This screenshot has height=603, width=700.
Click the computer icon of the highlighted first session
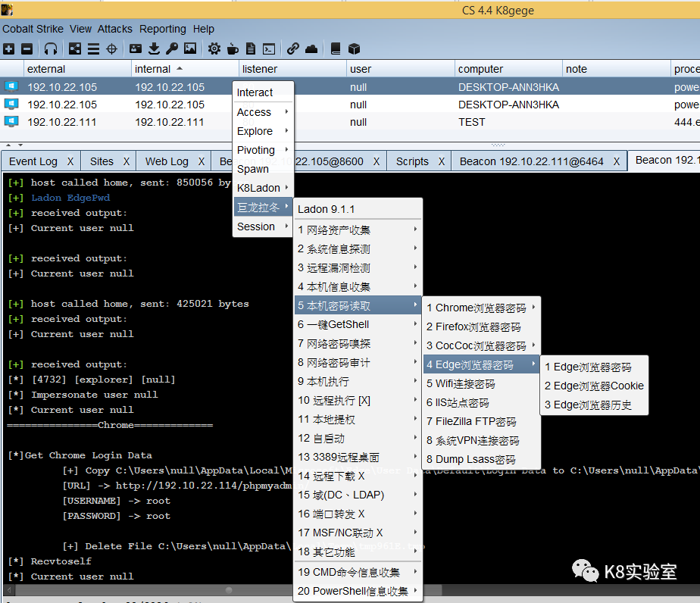[11, 86]
